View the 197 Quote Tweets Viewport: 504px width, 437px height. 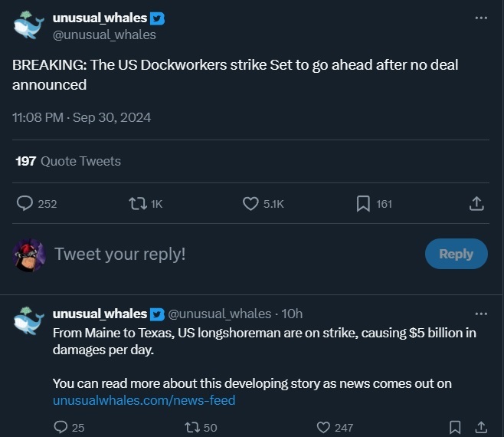[x=68, y=161]
